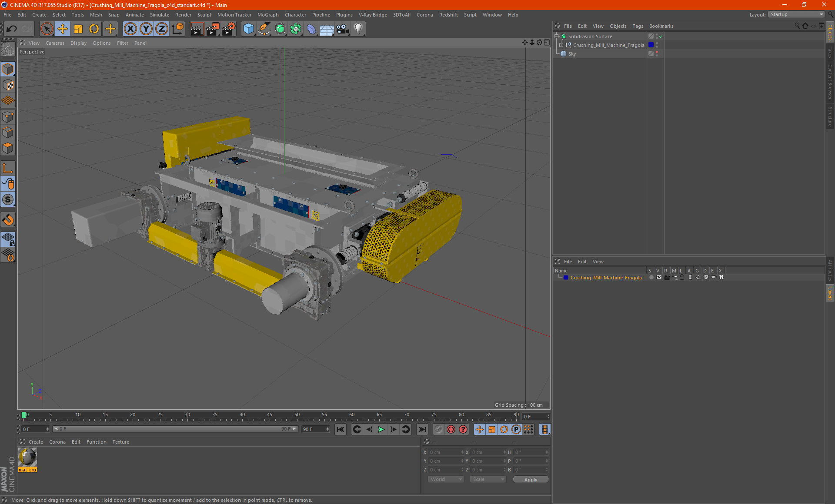Open the Simulate menu
This screenshot has width=835, height=504.
[160, 15]
